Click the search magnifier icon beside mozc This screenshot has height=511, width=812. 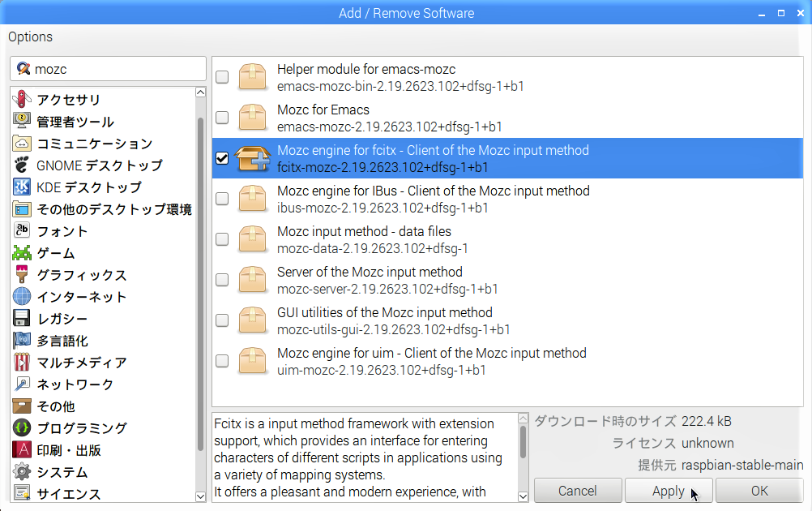coord(24,68)
